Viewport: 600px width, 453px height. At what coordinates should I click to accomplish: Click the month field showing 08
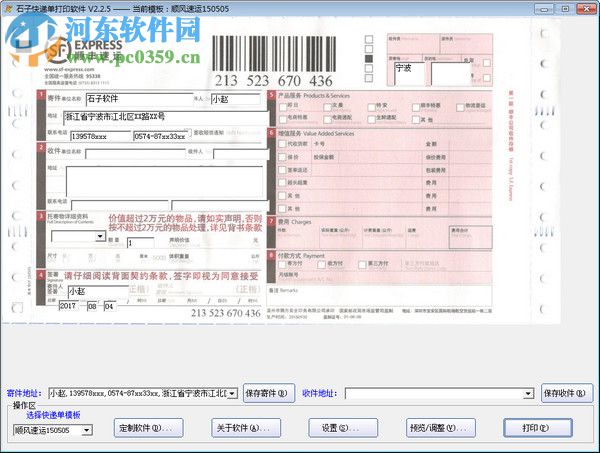92,306
